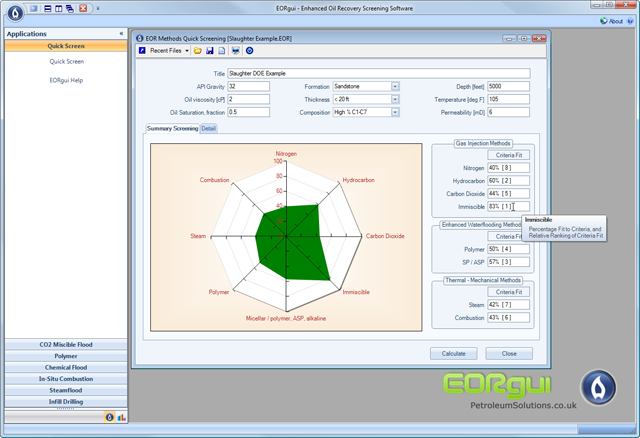
Task: Click the Temperature [deg F] field
Action: tap(509, 99)
